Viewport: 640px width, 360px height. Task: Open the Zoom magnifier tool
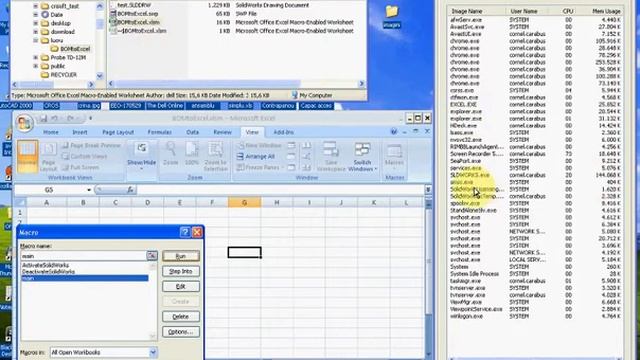click(x=171, y=154)
